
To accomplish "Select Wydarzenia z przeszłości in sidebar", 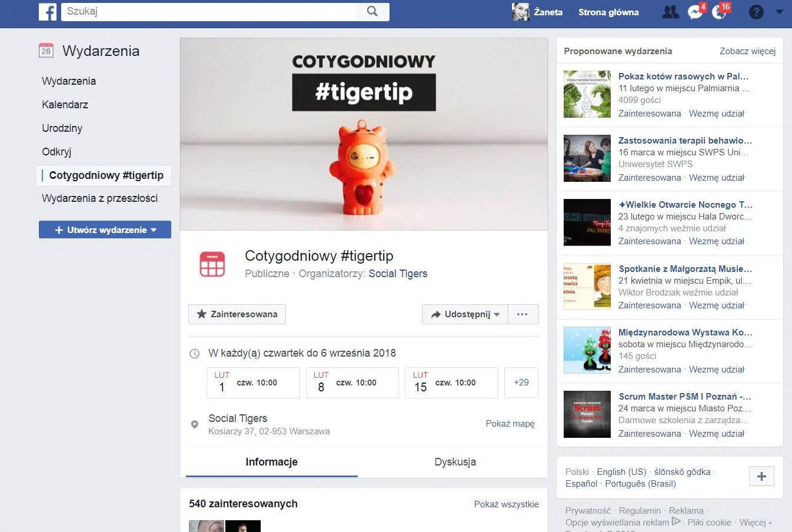I will click(99, 198).
